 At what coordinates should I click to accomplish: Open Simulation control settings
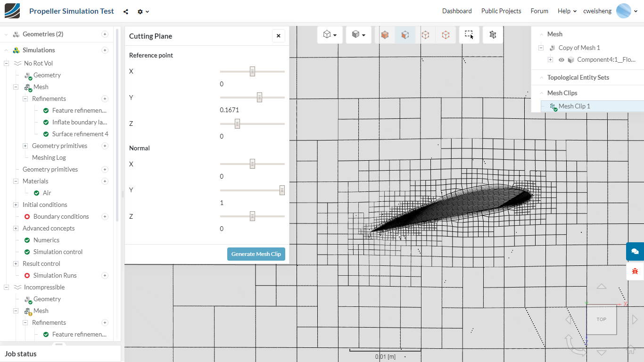click(x=58, y=252)
